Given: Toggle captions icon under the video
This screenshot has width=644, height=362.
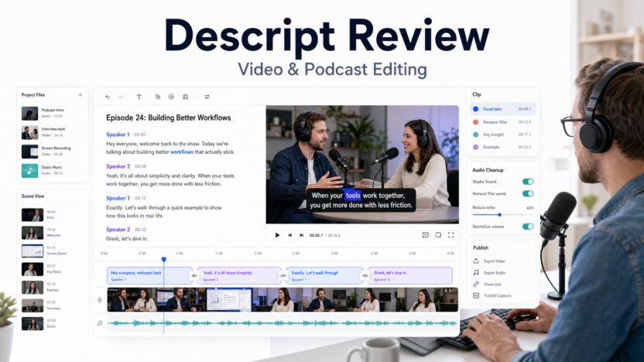Looking at the screenshot, I should click(426, 235).
